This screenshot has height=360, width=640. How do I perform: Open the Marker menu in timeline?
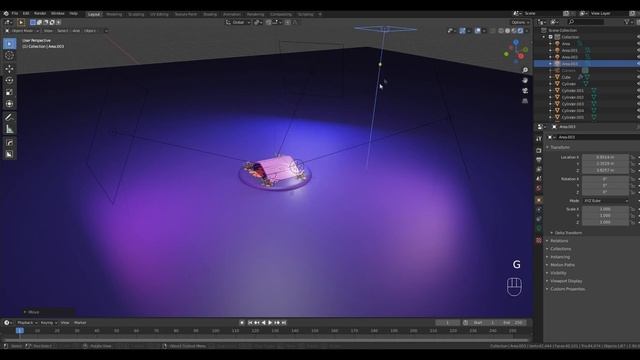tap(80, 322)
